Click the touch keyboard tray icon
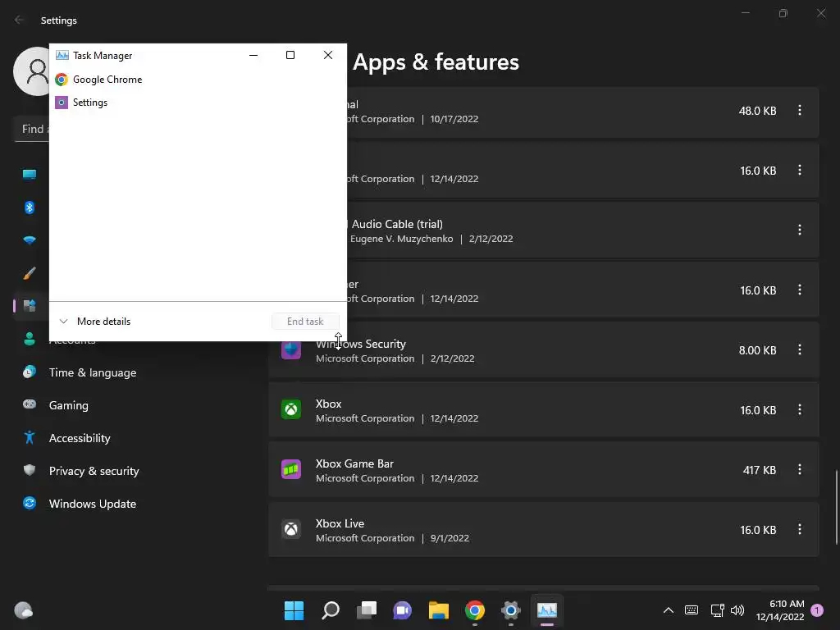This screenshot has width=840, height=630. [692, 610]
